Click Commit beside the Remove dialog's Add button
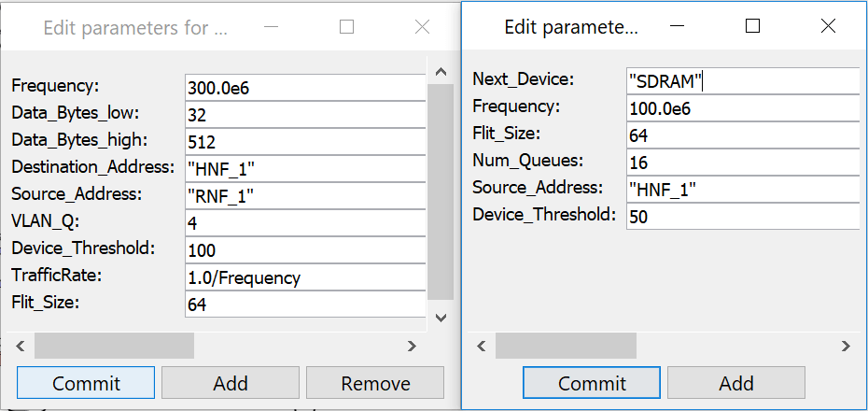The width and height of the screenshot is (868, 411). point(86,383)
